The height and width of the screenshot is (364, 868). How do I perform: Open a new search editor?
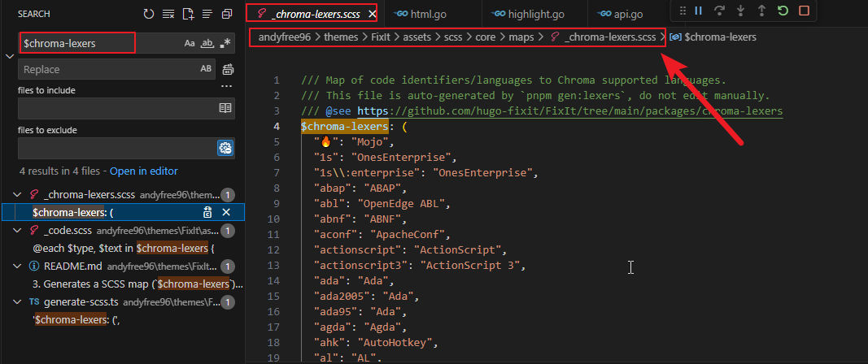coord(188,15)
